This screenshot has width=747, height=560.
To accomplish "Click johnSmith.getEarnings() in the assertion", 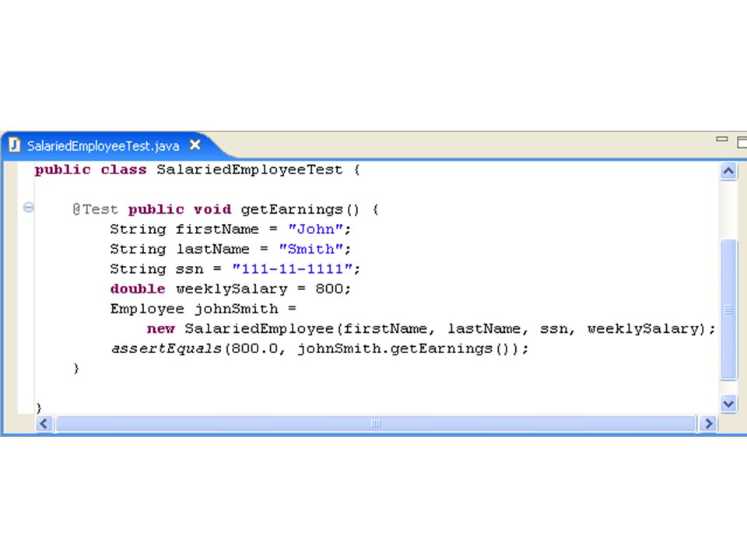I will 404,349.
